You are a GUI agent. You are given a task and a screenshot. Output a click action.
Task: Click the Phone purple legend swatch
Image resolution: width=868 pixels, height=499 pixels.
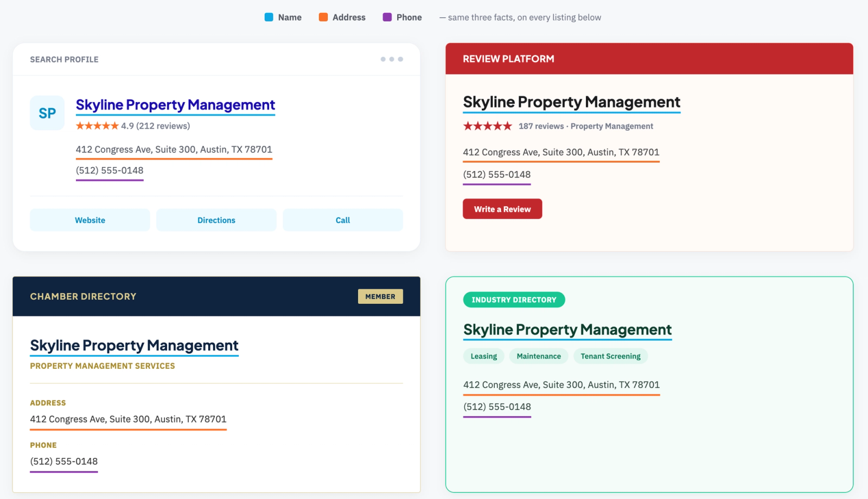tap(387, 17)
